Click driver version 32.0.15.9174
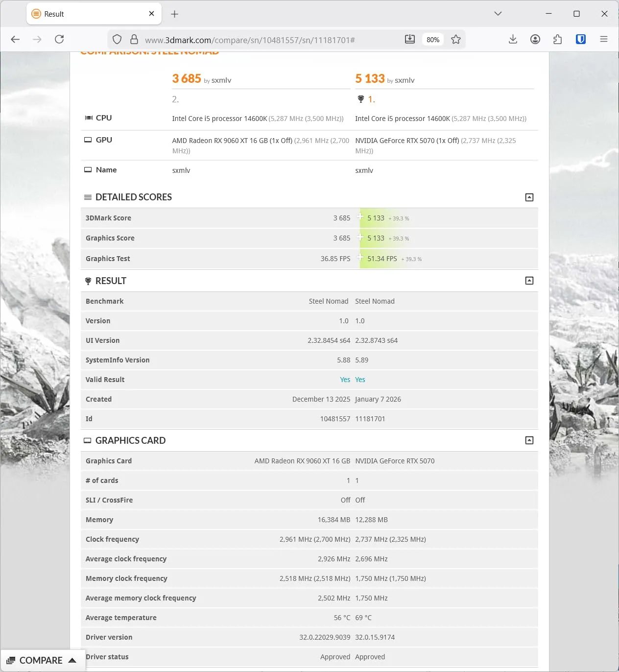This screenshot has width=619, height=672. point(375,637)
